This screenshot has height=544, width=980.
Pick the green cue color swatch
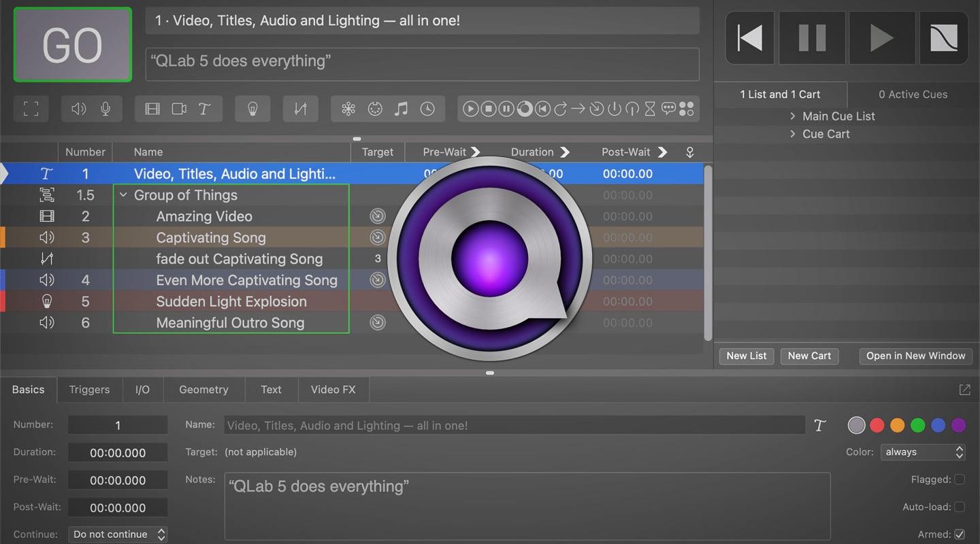click(918, 426)
